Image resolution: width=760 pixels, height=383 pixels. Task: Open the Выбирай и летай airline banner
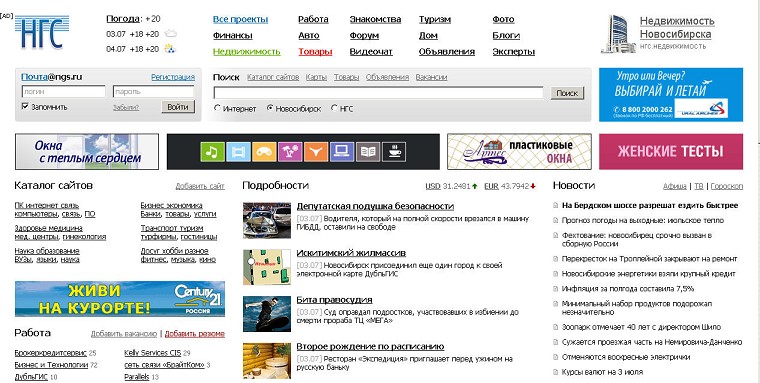point(671,95)
